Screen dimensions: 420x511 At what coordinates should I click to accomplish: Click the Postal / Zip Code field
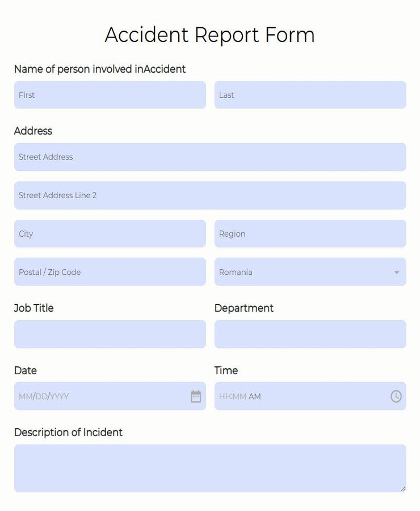pyautogui.click(x=110, y=272)
